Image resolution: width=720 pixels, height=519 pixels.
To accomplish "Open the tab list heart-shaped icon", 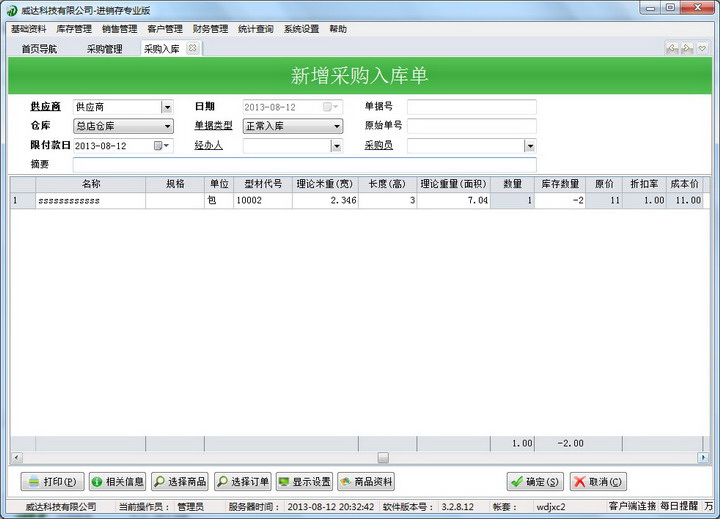I will 702,48.
